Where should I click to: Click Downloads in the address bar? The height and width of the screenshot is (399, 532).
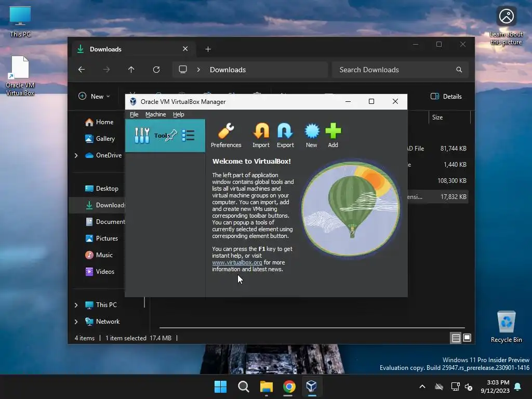coord(228,70)
